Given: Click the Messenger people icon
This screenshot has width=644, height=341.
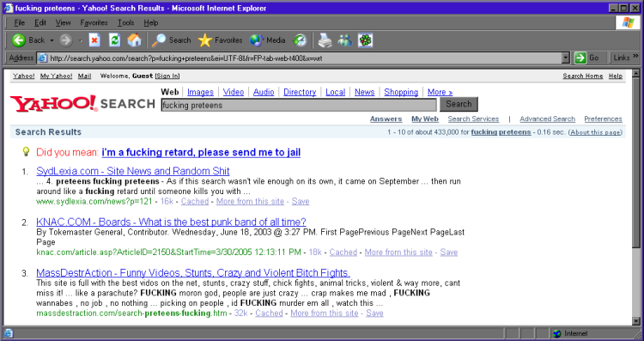Looking at the screenshot, I should (x=344, y=40).
